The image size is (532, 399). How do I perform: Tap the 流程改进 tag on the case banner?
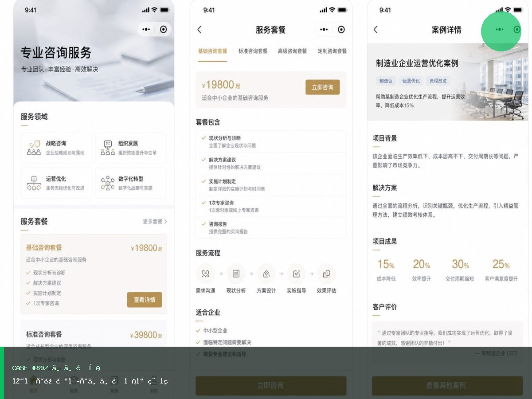point(438,81)
